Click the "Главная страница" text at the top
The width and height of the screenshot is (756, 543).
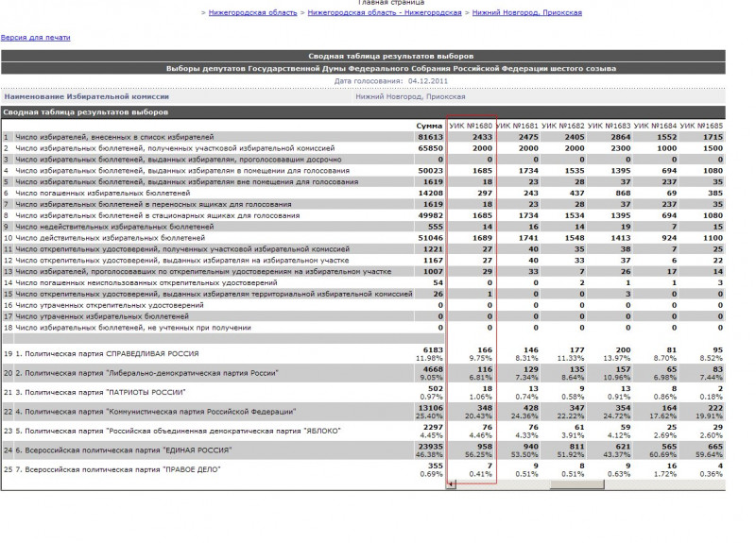click(x=384, y=3)
